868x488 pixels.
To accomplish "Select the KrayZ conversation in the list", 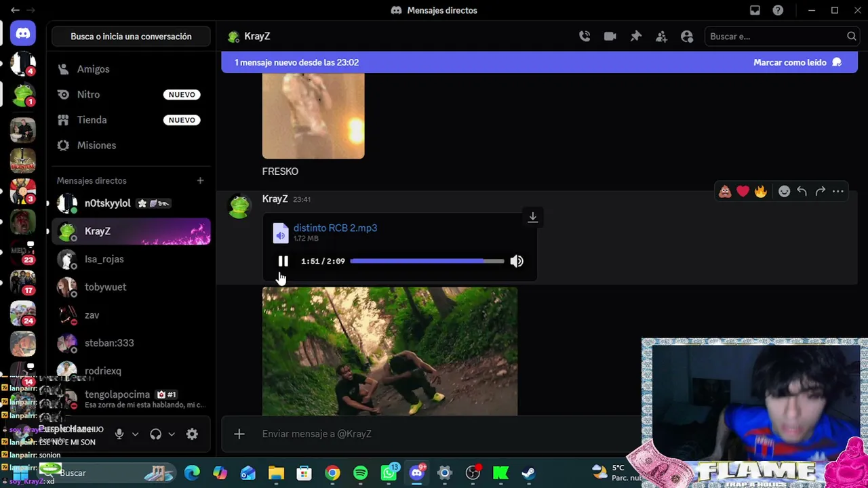I will point(131,231).
